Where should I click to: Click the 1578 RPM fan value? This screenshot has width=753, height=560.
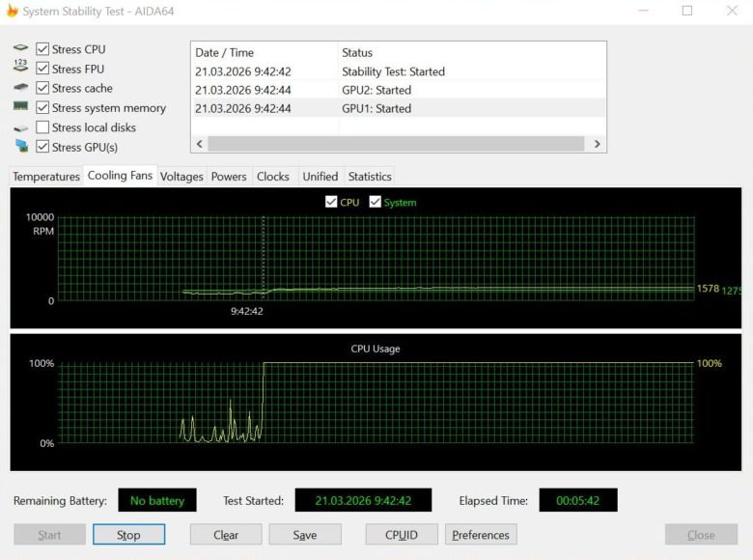tap(708, 289)
